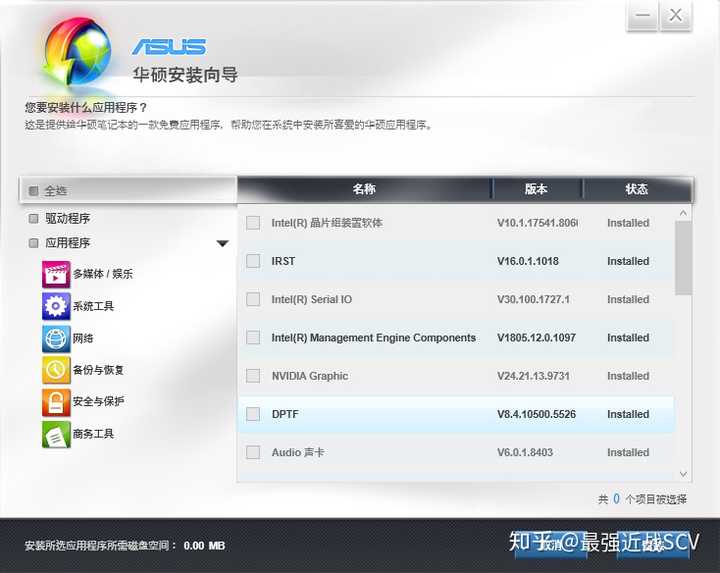
Task: Click the driver list scrollbar thumb
Action: pyautogui.click(x=683, y=258)
